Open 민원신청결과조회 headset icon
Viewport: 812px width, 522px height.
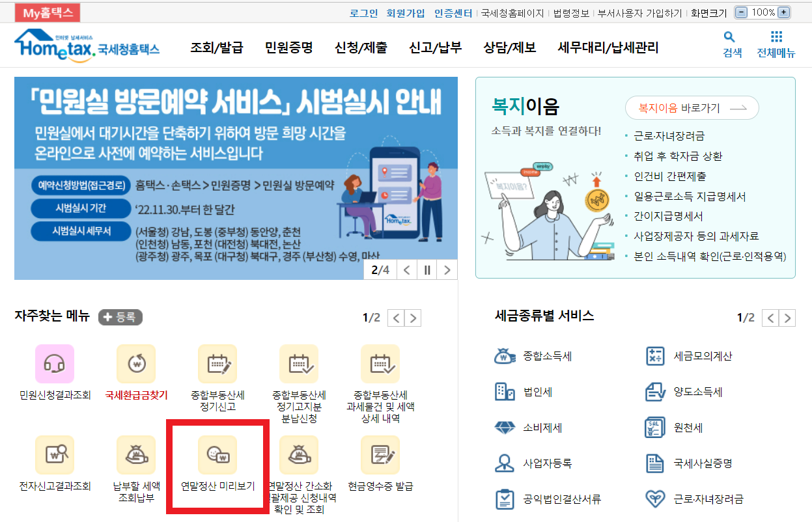[55, 364]
